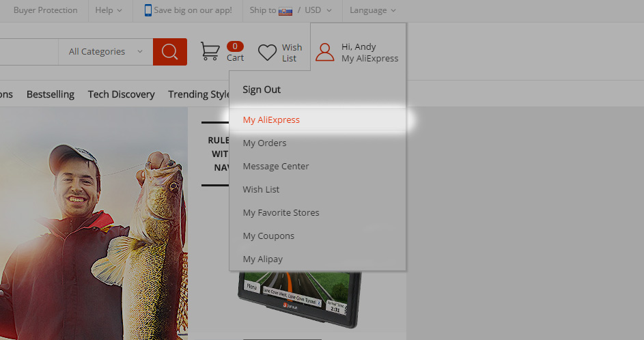Click the mobile phone app icon

(148, 10)
